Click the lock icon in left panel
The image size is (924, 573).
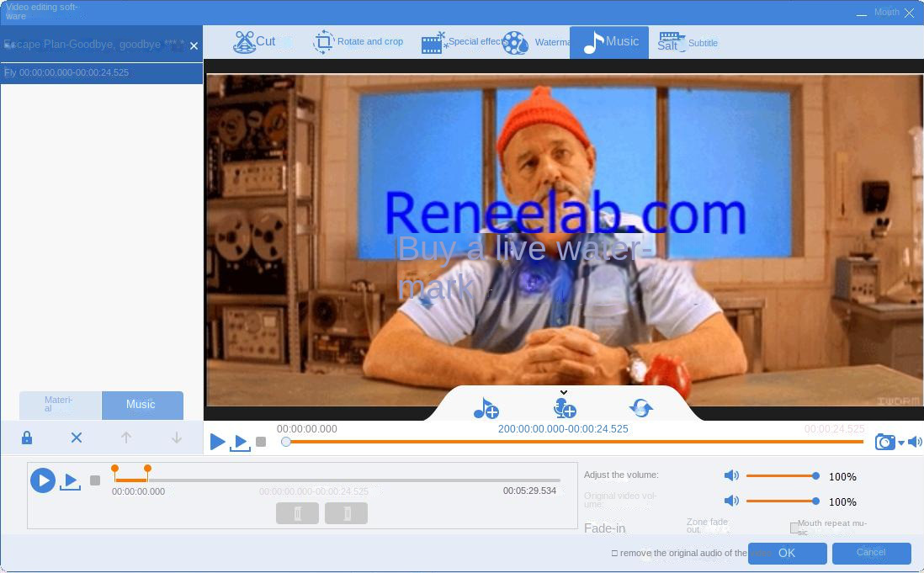pyautogui.click(x=27, y=438)
